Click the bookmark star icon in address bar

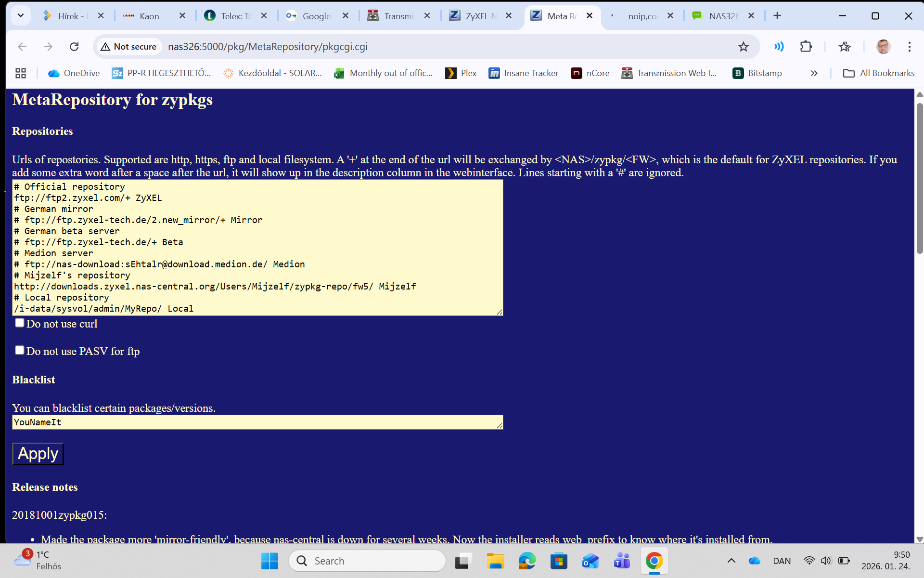(x=743, y=47)
